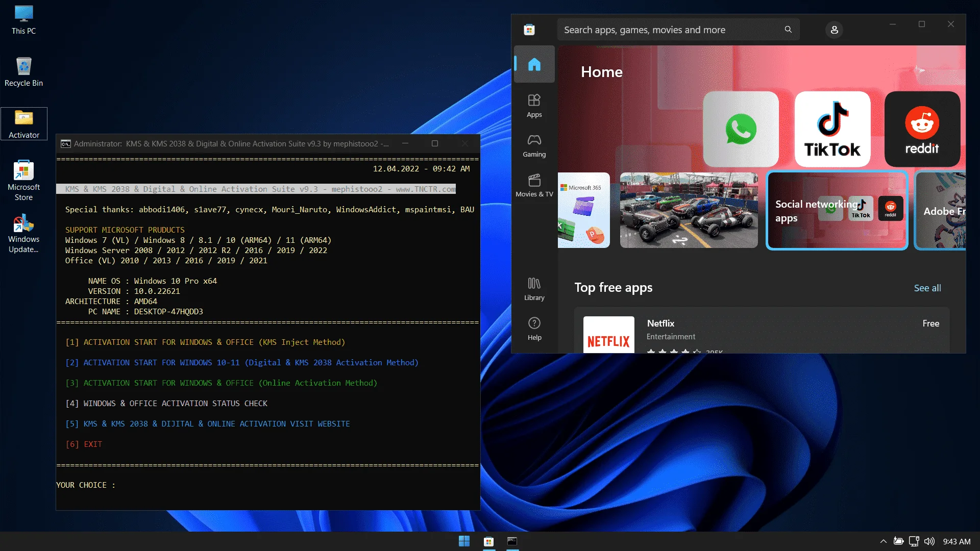Click the [6] EXIT line in console
This screenshot has width=980, height=551.
click(x=84, y=444)
